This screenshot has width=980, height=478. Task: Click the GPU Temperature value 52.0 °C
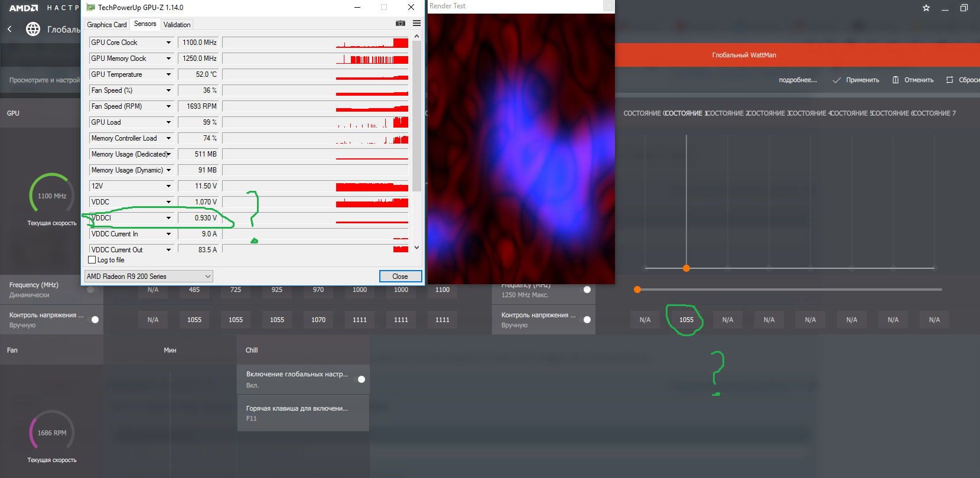[x=198, y=74]
